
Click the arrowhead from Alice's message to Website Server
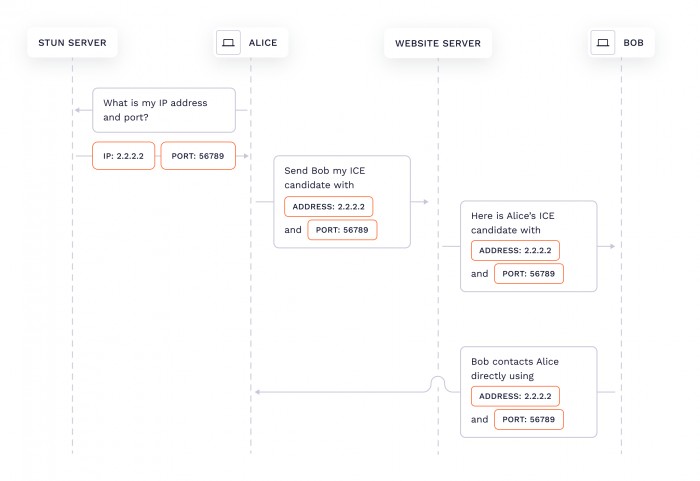[424, 201]
